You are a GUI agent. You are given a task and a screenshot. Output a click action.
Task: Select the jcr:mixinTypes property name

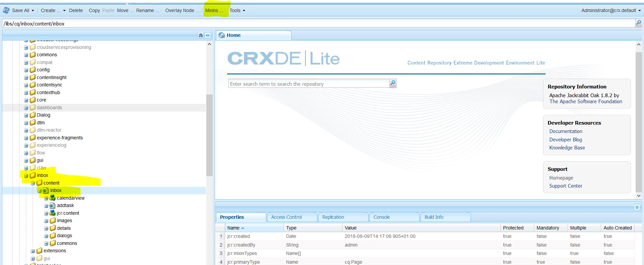click(242, 253)
